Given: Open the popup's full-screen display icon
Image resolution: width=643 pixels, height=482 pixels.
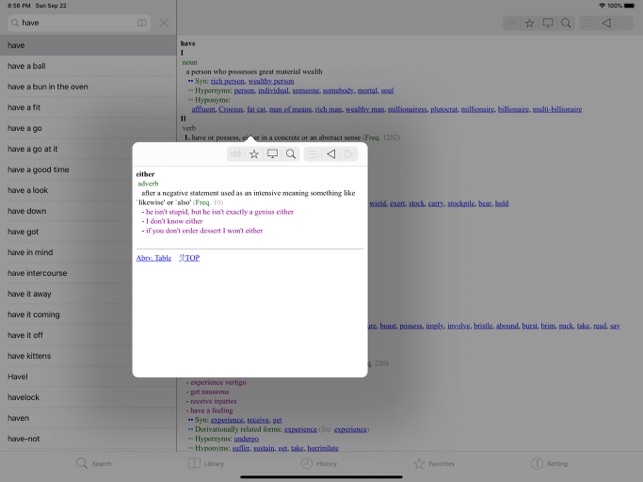Looking at the screenshot, I should pos(272,154).
